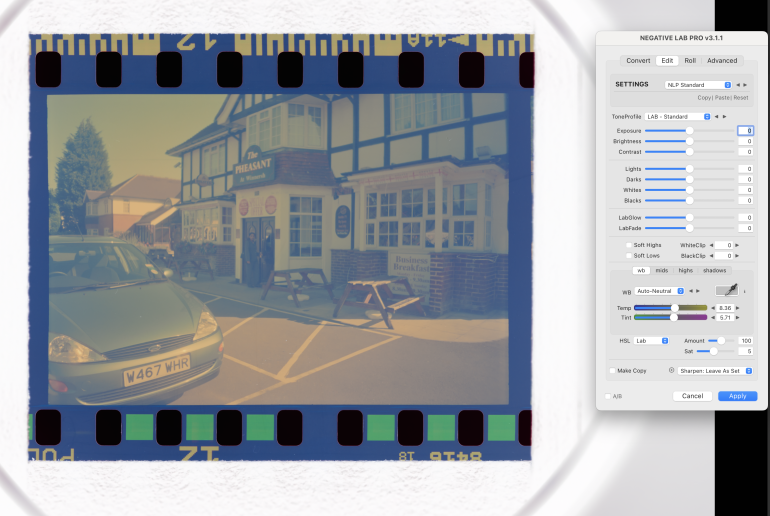This screenshot has height=516, width=770.
Task: Select the wb color tab
Action: click(x=641, y=271)
